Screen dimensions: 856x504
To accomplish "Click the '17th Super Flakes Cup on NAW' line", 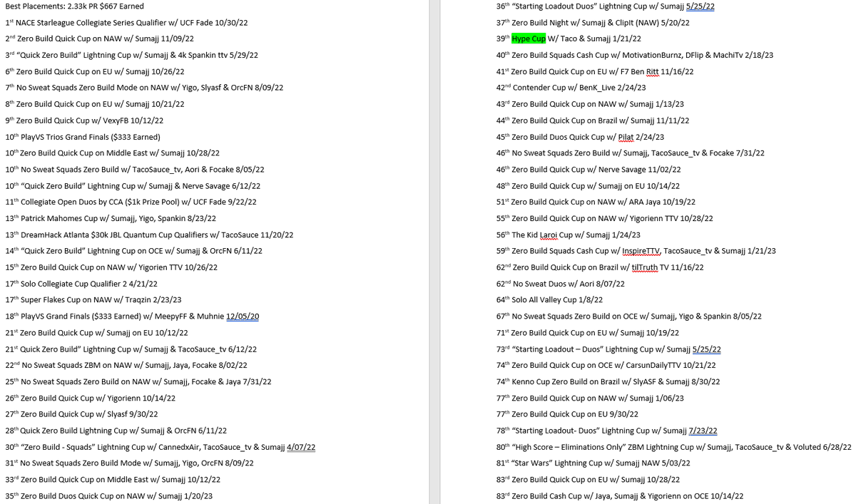I will [93, 301].
